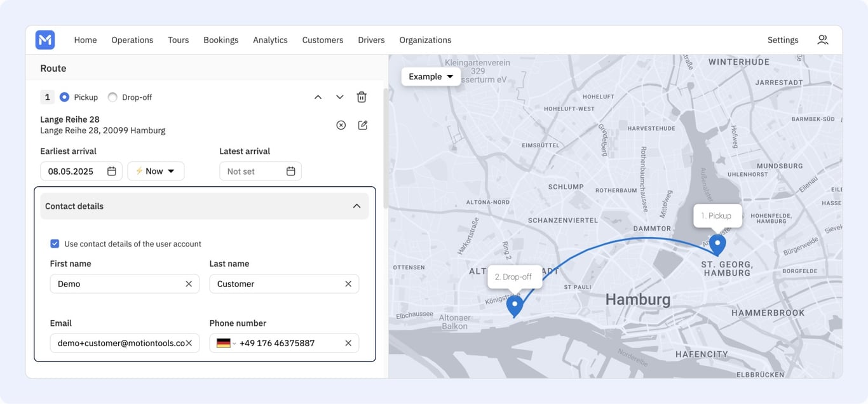The image size is (868, 404).
Task: Open the Analytics menu
Action: 270,40
